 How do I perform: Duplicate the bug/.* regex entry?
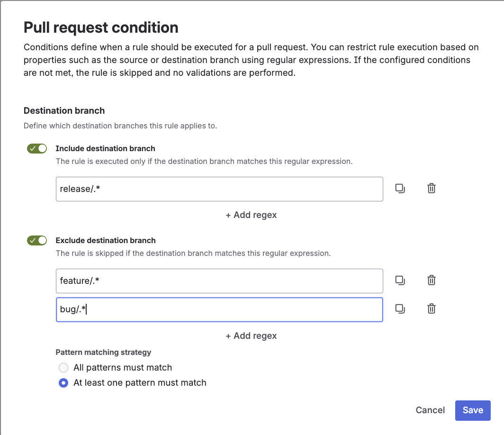pyautogui.click(x=400, y=309)
